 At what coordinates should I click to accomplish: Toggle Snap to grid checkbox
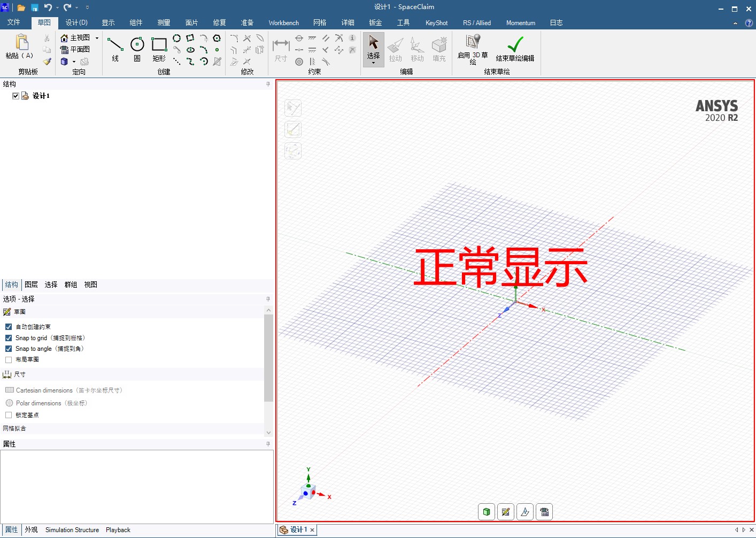(x=9, y=338)
